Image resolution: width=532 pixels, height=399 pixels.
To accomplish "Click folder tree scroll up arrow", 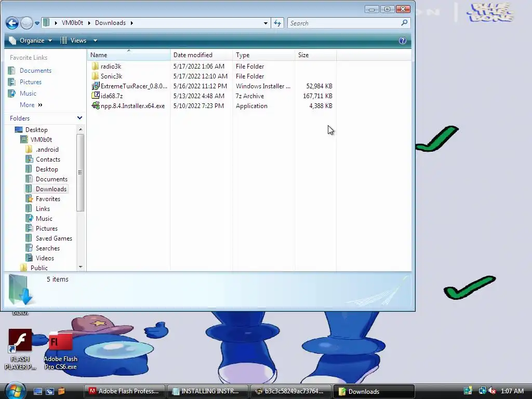I will coord(81,129).
